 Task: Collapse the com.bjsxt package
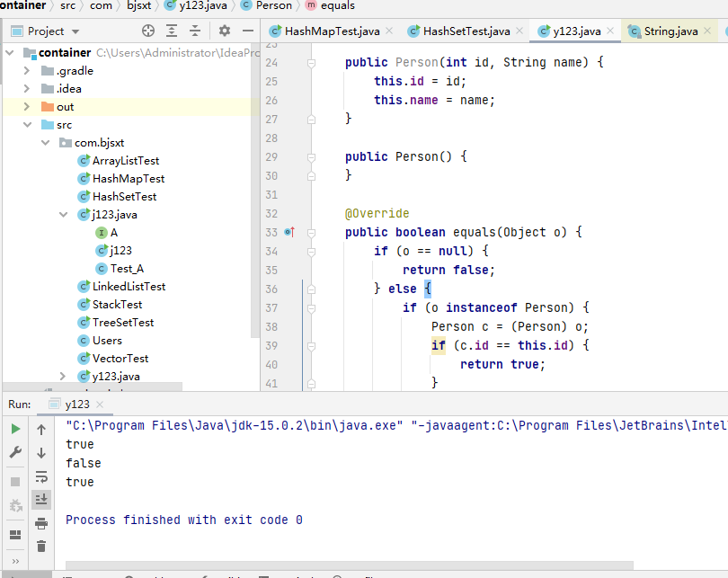[x=46, y=143]
